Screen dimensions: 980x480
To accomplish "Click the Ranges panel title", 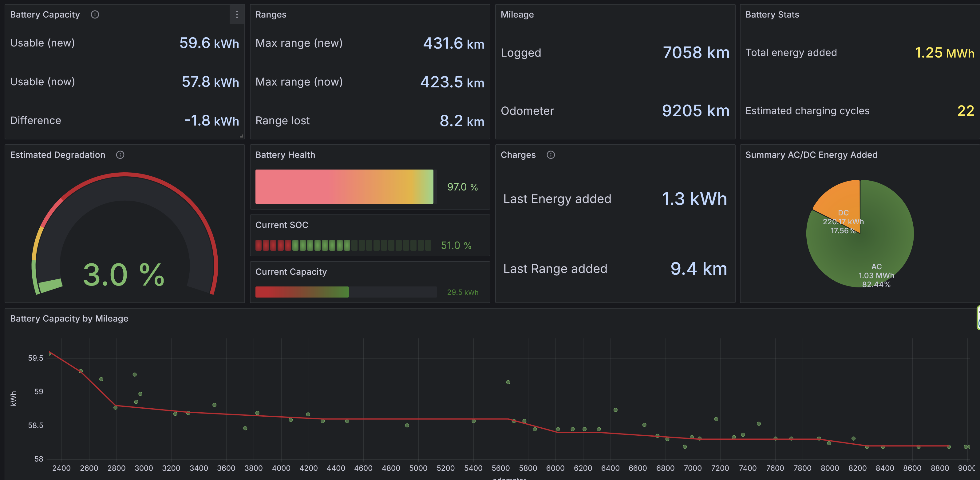I will click(271, 14).
